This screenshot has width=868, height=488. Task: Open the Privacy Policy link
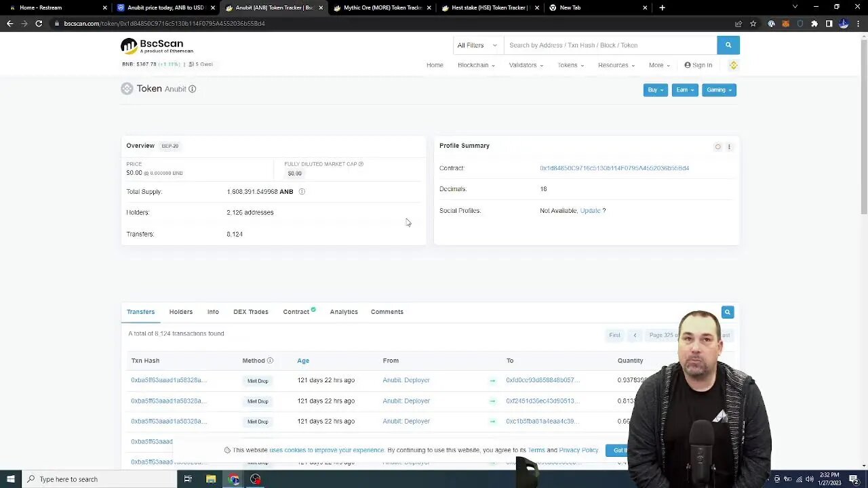(578, 450)
